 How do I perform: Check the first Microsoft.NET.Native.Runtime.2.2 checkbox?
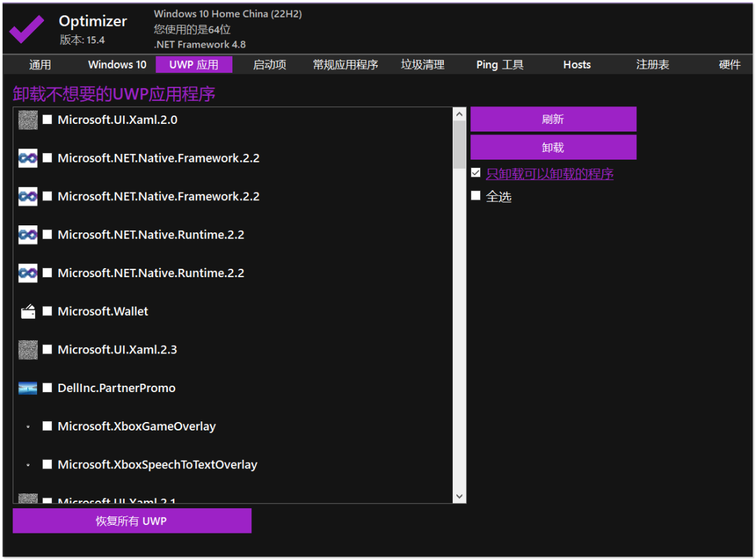click(48, 234)
